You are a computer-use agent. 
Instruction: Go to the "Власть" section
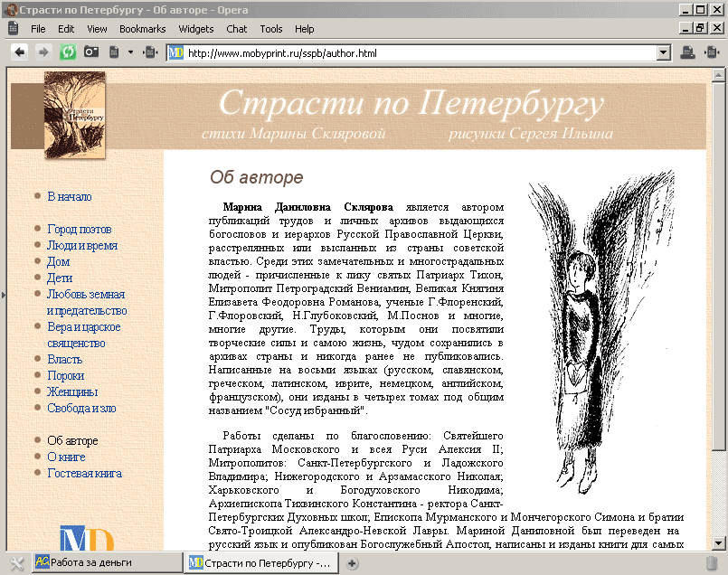(65, 359)
